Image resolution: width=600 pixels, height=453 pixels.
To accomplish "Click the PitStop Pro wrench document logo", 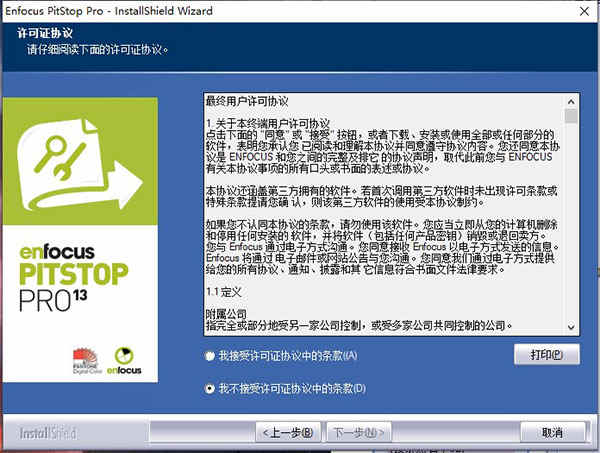I will point(80,165).
